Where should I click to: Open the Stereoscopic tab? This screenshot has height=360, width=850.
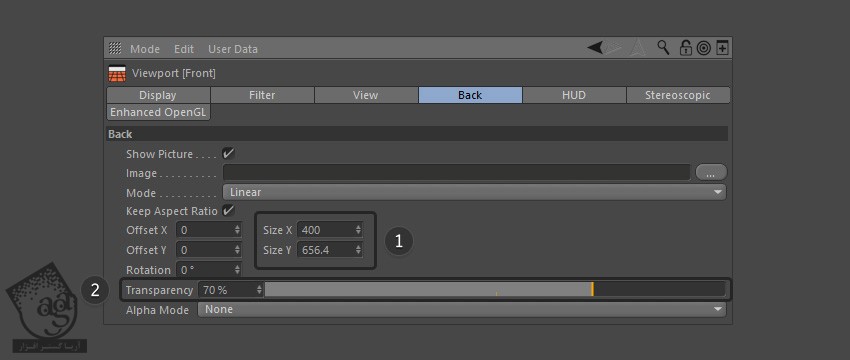pyautogui.click(x=678, y=95)
